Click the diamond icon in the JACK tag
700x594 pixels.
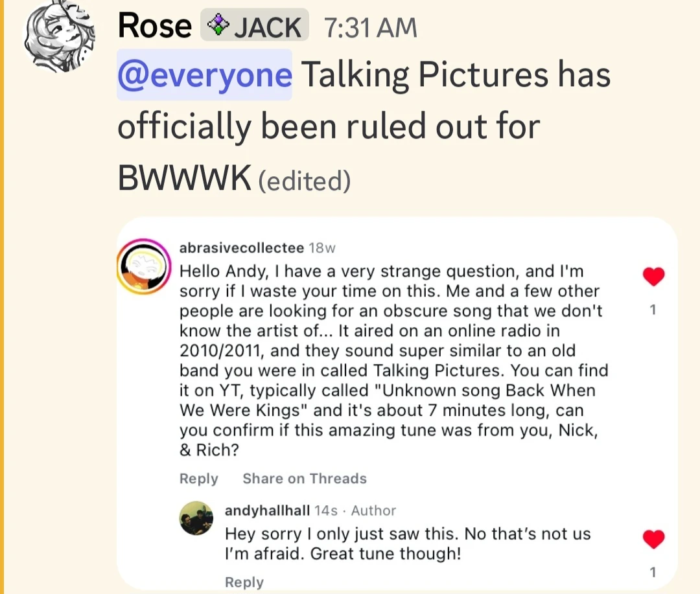tap(218, 27)
